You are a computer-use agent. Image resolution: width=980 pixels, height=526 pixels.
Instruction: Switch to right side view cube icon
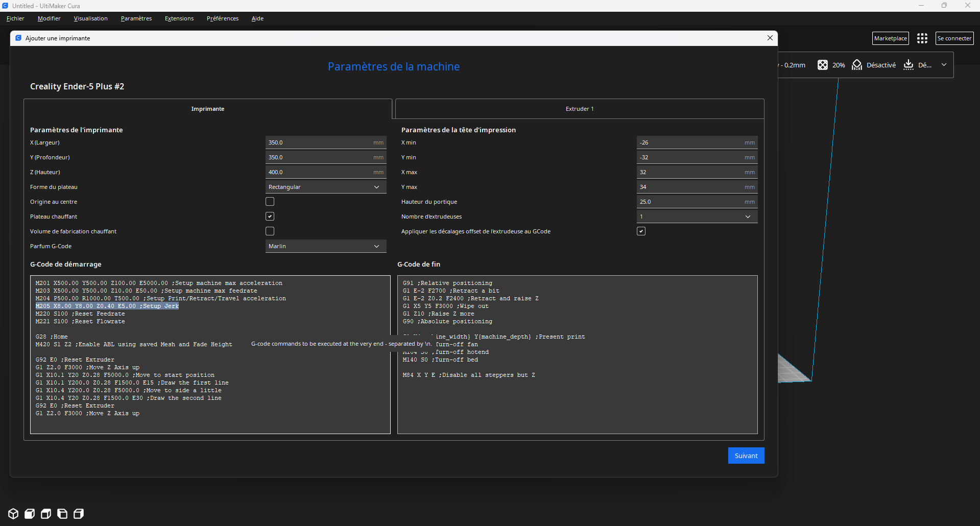tap(79, 514)
